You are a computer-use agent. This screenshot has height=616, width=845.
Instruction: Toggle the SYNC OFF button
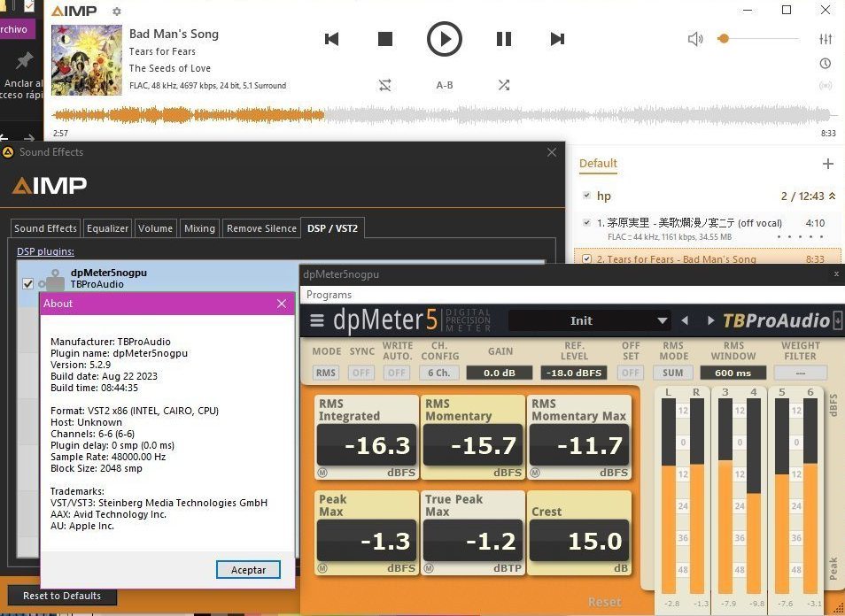point(361,373)
